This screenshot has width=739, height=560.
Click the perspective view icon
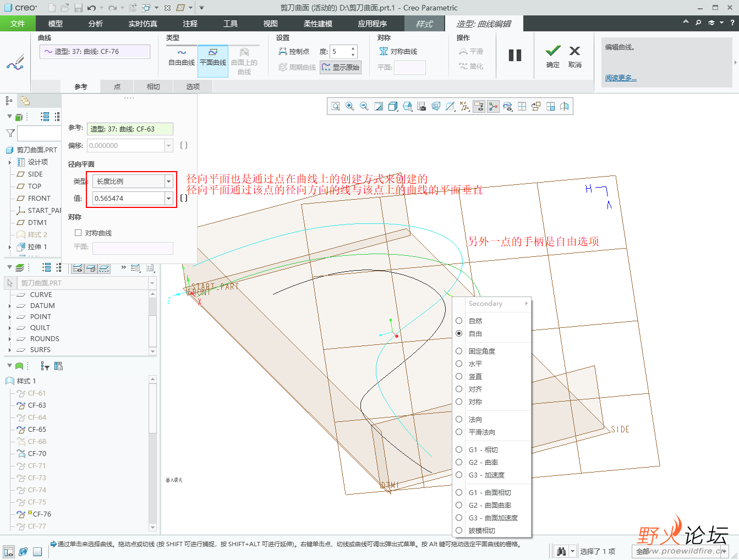(436, 107)
